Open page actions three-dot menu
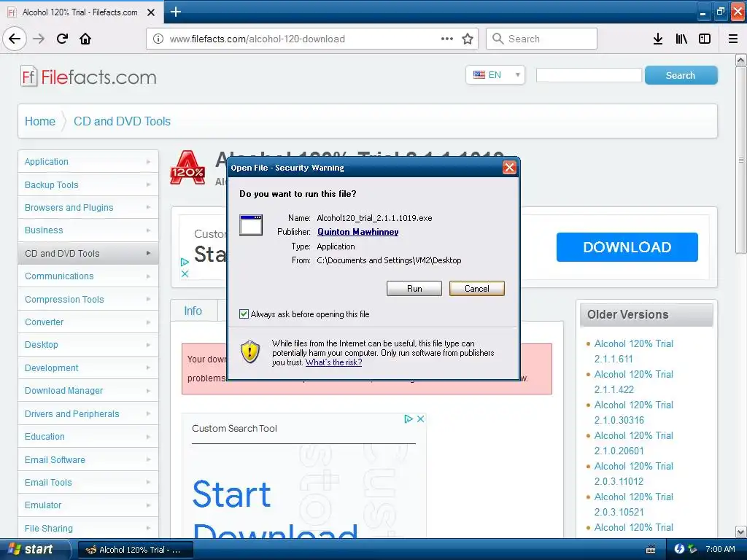This screenshot has height=560, width=747. click(447, 39)
